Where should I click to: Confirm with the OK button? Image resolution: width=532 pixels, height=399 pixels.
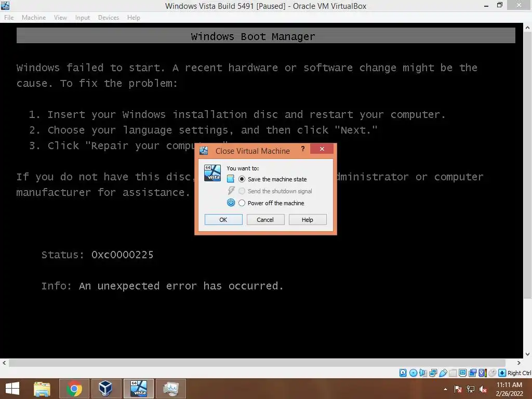click(223, 220)
